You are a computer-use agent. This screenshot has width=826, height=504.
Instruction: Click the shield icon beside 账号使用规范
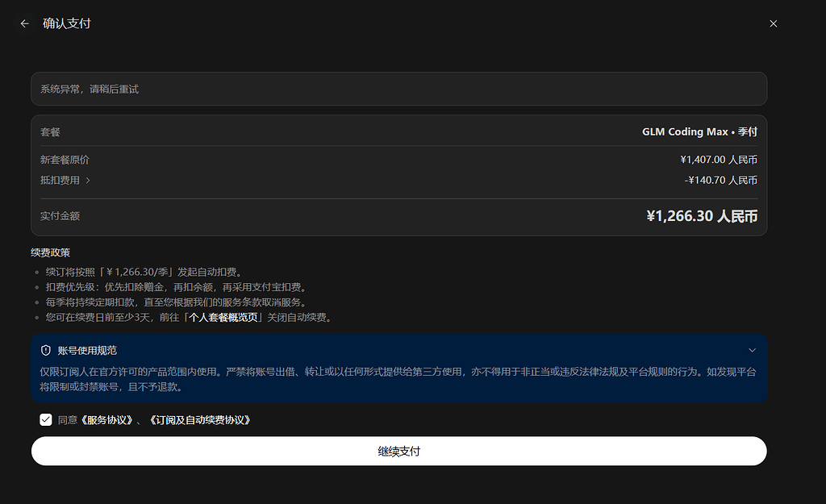pos(46,350)
